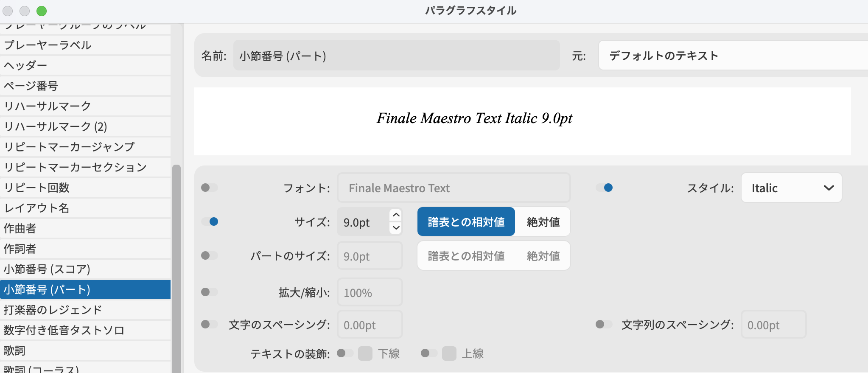Open the 元 parent style dropdown

(x=733, y=56)
